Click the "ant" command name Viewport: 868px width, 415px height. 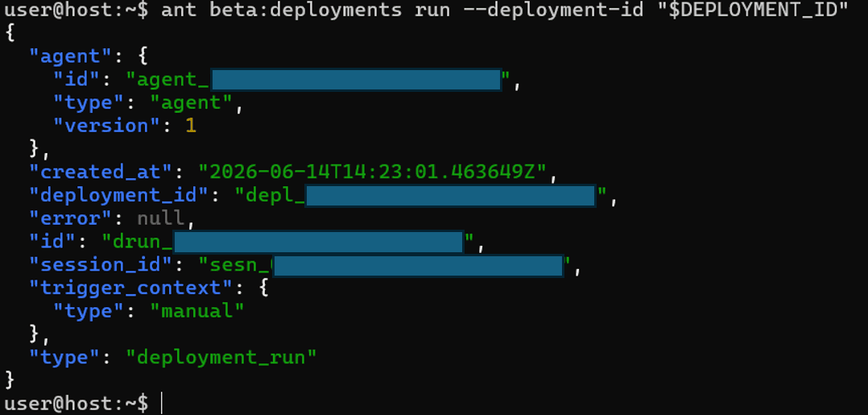[x=179, y=10]
